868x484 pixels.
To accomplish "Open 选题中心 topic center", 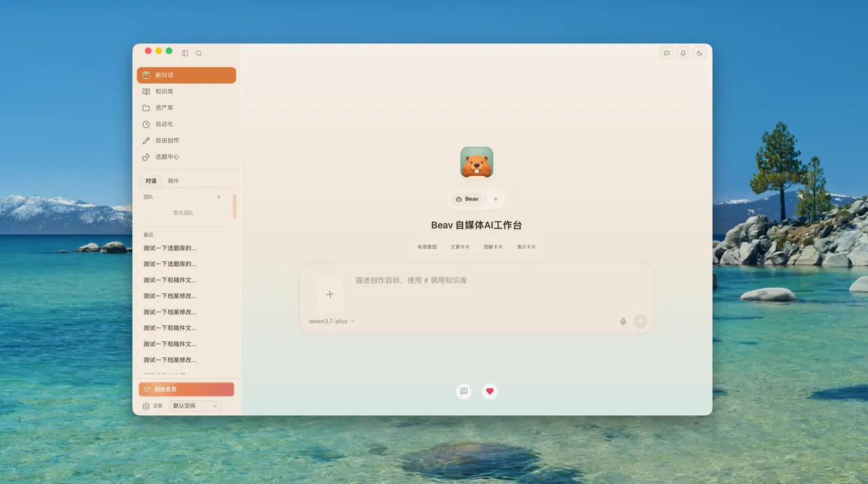I will [186, 157].
